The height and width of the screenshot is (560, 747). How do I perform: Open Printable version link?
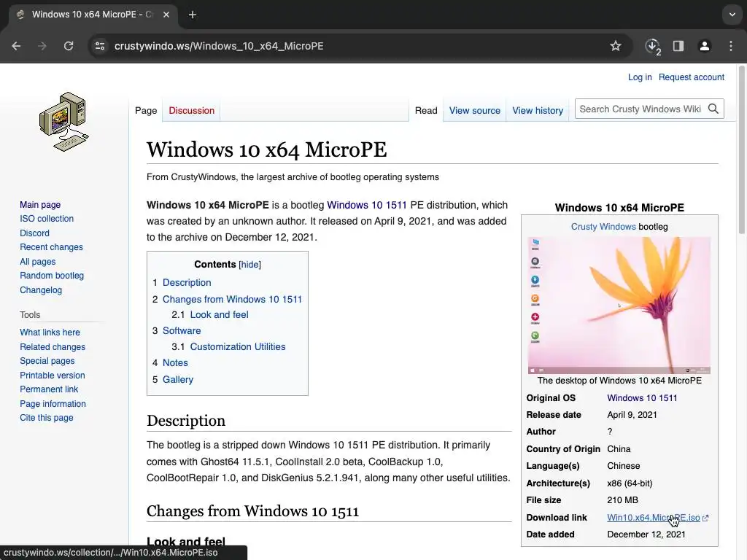coord(53,376)
